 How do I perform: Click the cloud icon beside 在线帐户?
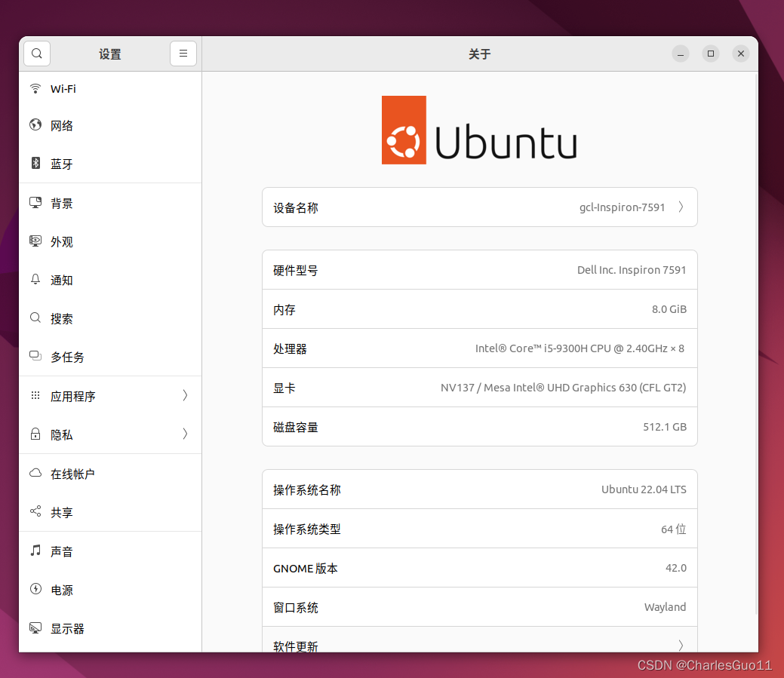35,473
